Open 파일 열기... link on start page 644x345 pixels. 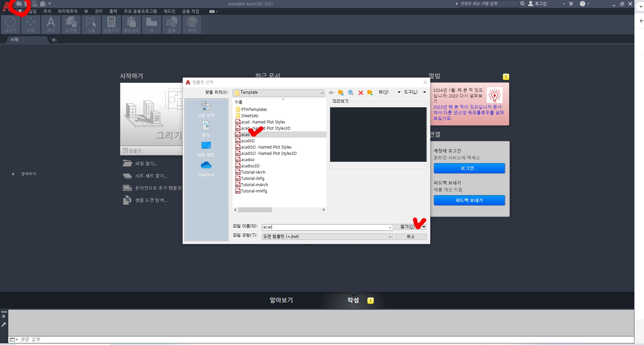pyautogui.click(x=140, y=164)
